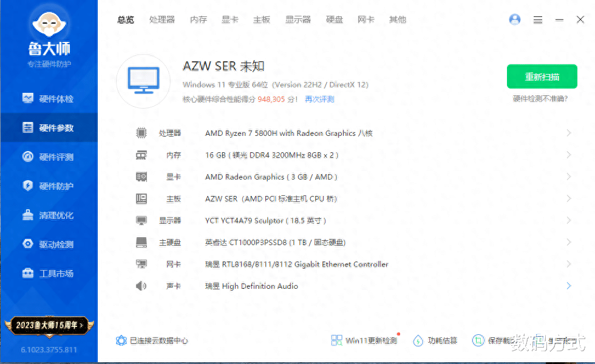Screen dimensions: 595x364
Task: Click the red score 948,305
Action: point(271,99)
